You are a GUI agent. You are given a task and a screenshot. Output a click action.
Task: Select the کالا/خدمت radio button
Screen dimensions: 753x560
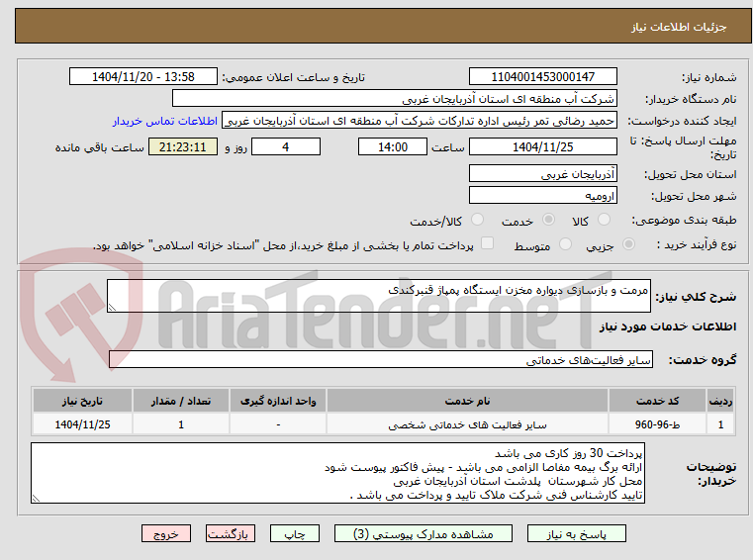click(477, 220)
